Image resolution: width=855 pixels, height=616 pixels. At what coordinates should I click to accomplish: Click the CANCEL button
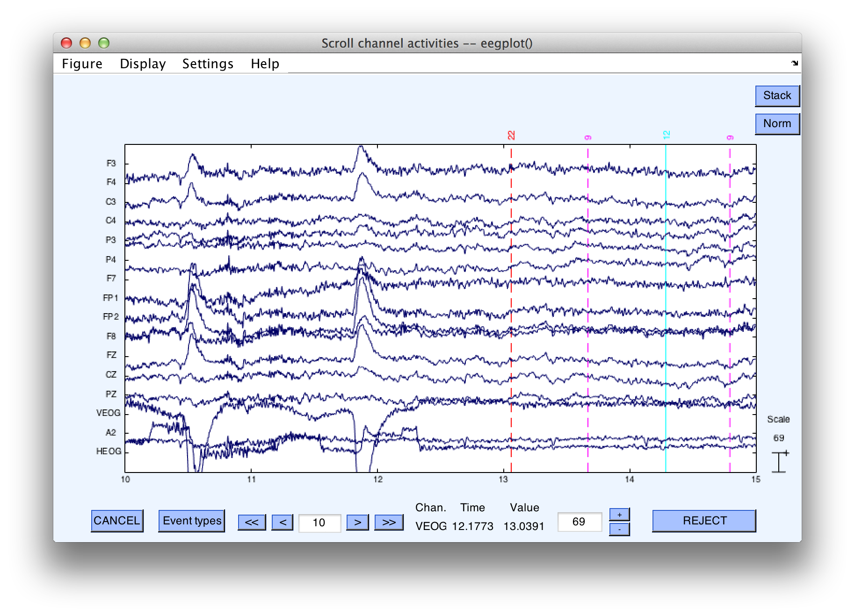117,521
